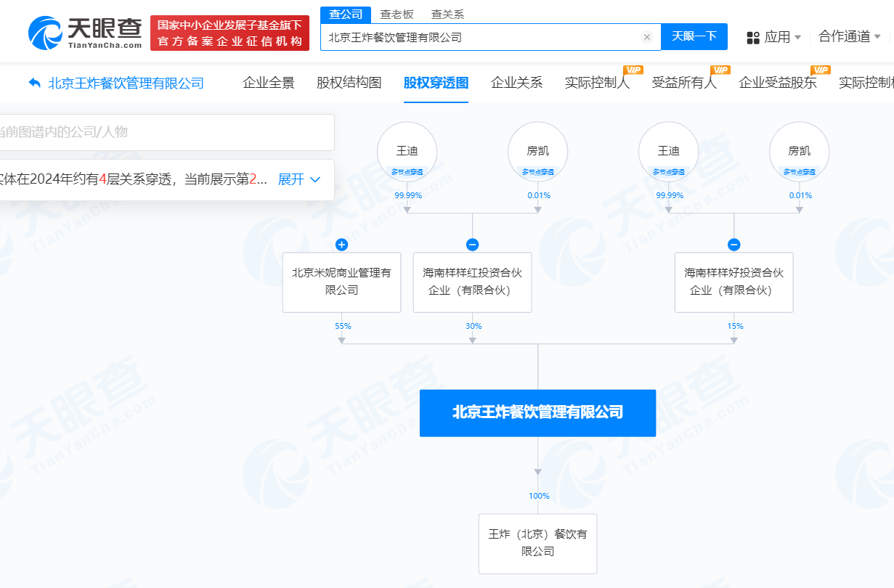Open the 应用 grid icon
Image resolution: width=894 pixels, height=588 pixels.
pos(754,38)
